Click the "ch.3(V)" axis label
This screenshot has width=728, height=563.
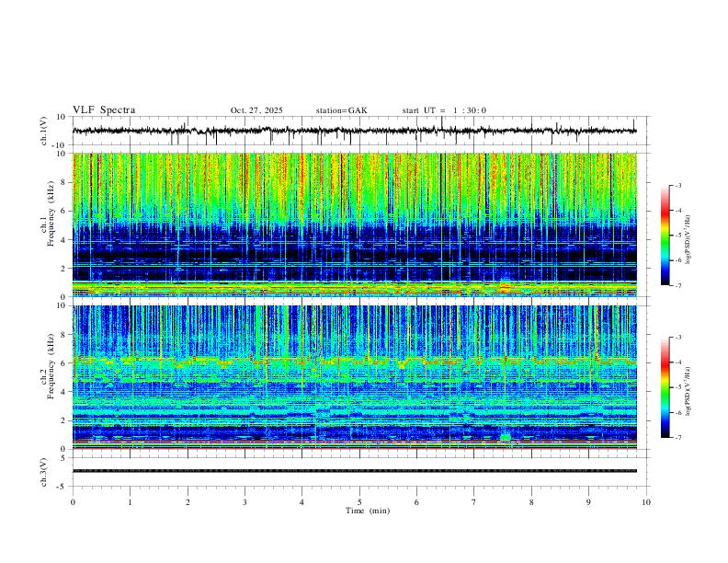[x=44, y=472]
